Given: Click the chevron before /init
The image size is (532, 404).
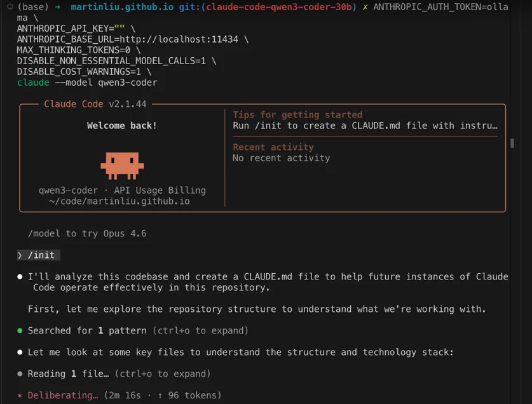Looking at the screenshot, I should coord(20,255).
